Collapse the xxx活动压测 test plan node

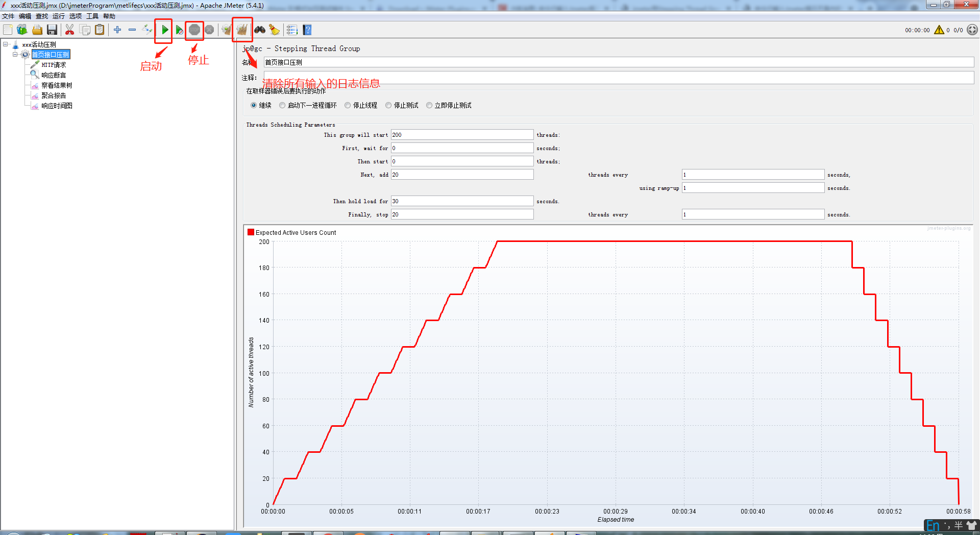click(6, 44)
